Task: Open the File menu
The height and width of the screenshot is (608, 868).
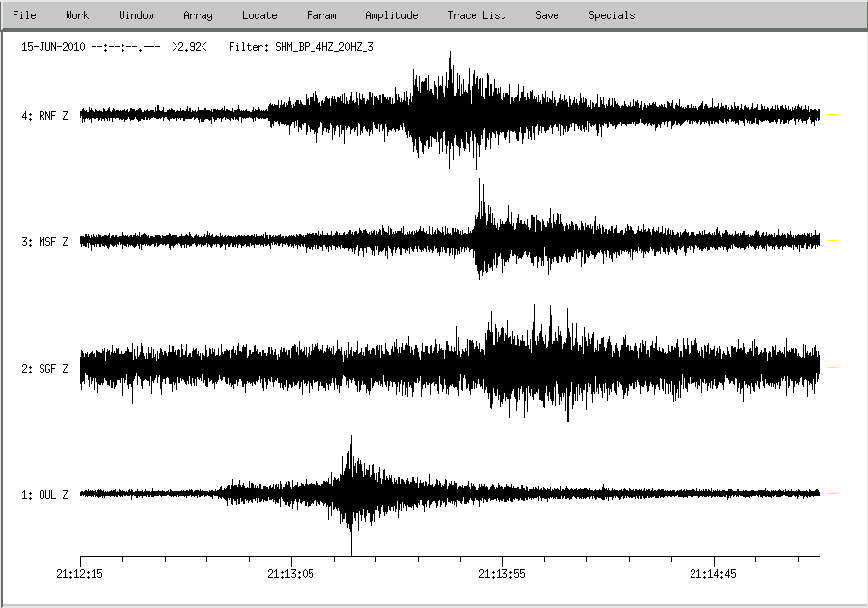Action: (x=24, y=15)
